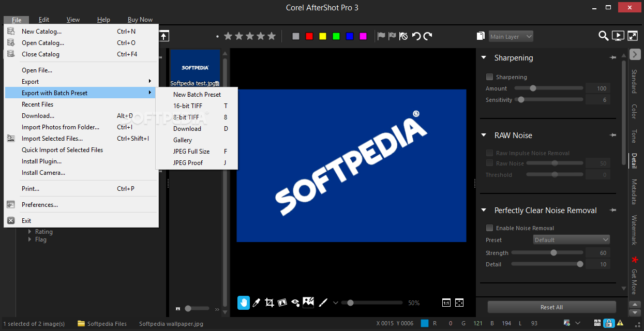Image resolution: width=644 pixels, height=331 pixels.
Task: Toggle the Raw Noise checkbox
Action: (x=489, y=163)
